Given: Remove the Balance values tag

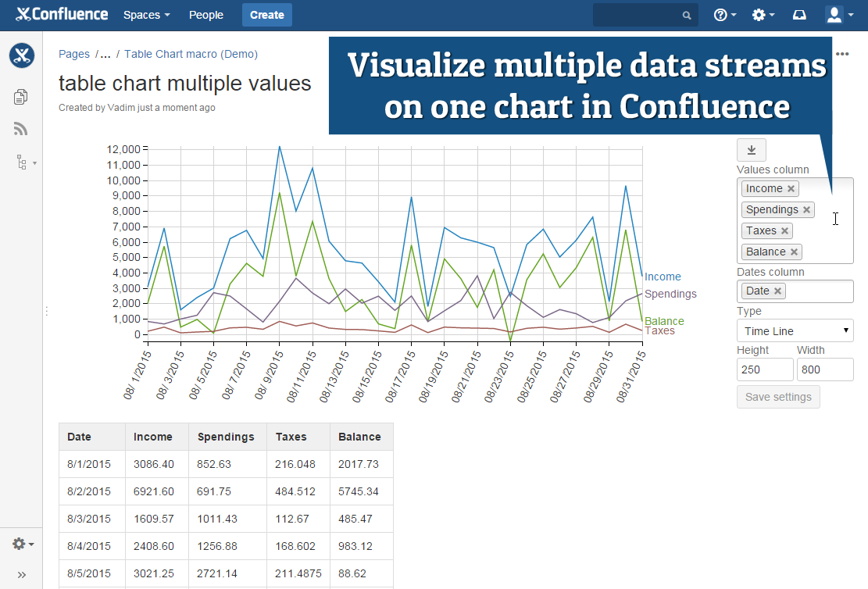Looking at the screenshot, I should tap(795, 252).
